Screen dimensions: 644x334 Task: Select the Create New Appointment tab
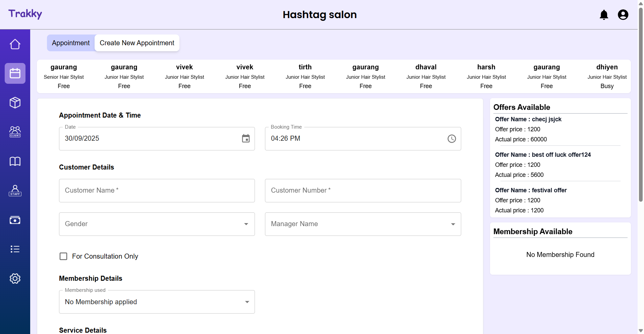(137, 43)
